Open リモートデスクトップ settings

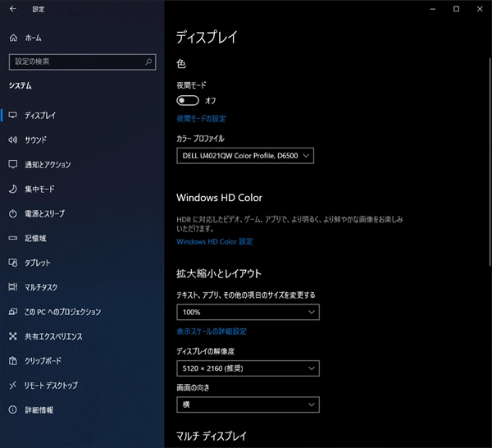pos(51,385)
